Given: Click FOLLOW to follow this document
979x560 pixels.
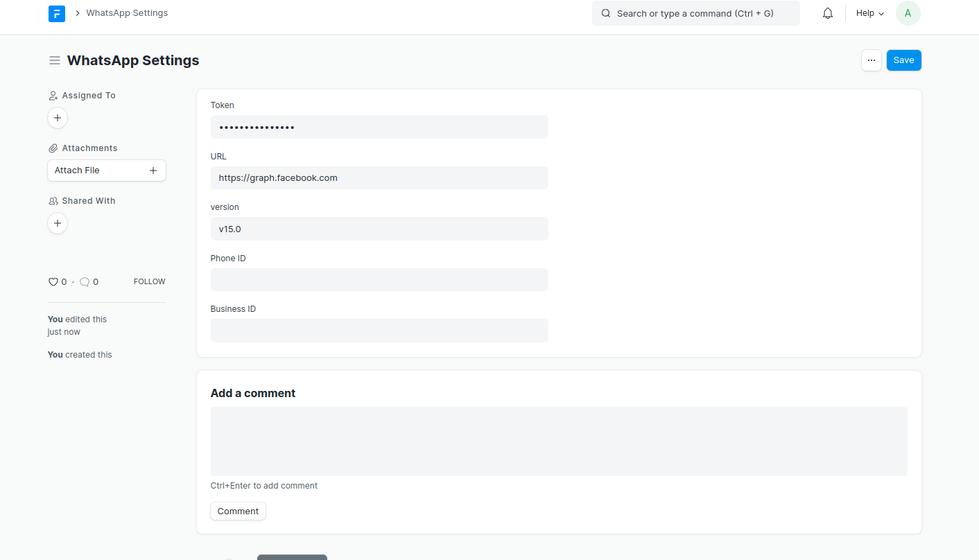Looking at the screenshot, I should pyautogui.click(x=150, y=281).
